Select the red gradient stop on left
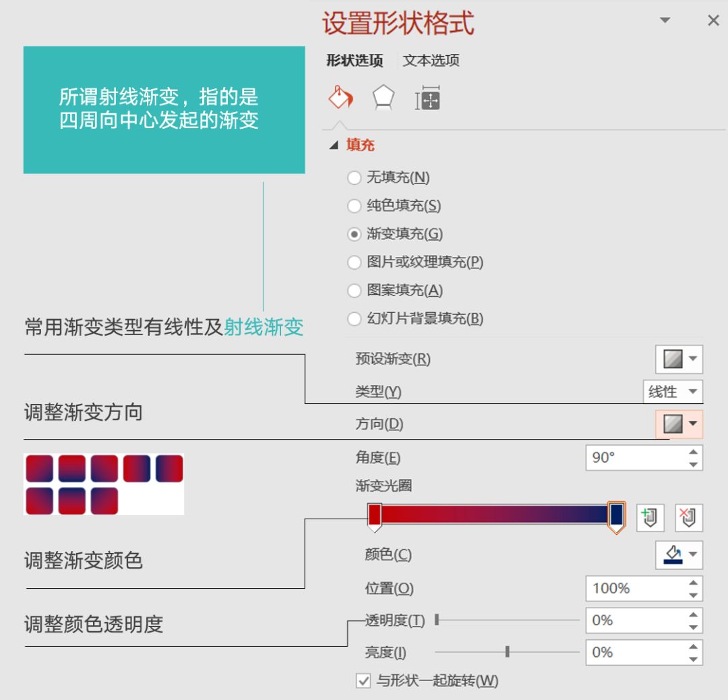728x700 pixels. tap(375, 516)
